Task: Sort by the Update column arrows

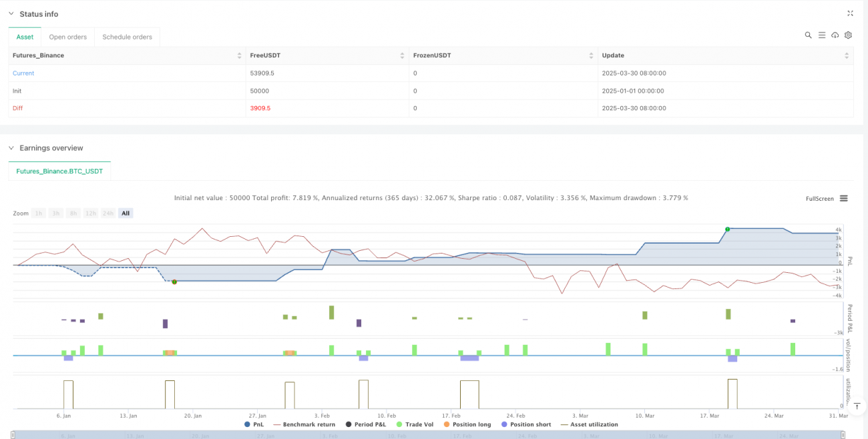Action: tap(849, 55)
